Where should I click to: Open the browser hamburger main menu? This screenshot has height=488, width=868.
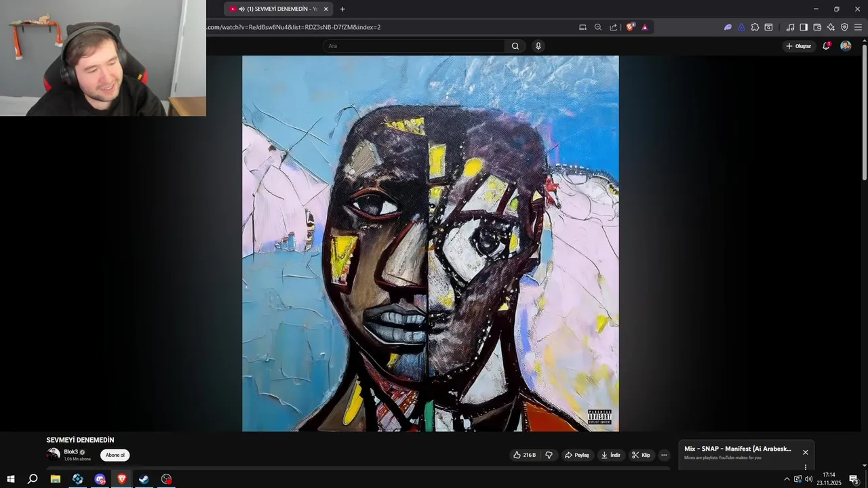click(x=858, y=27)
